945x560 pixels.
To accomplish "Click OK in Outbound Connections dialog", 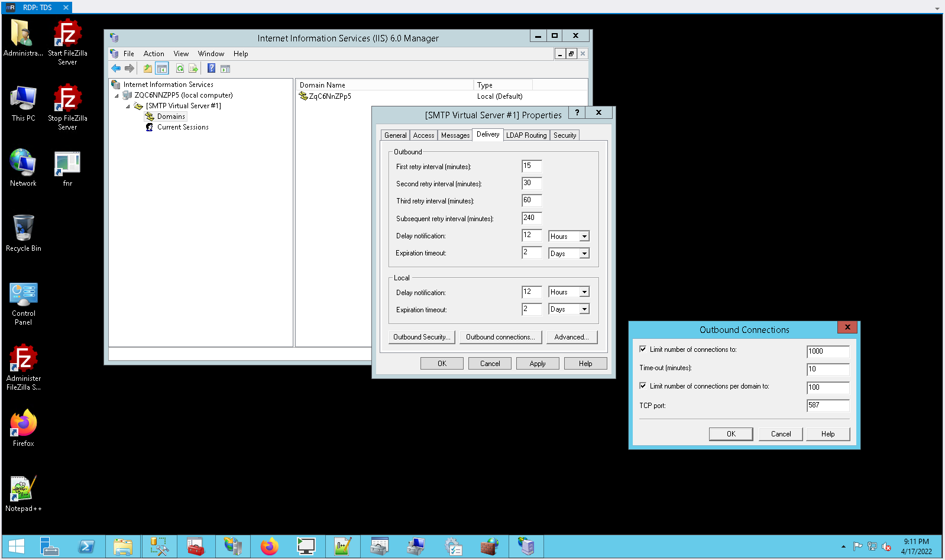I will click(731, 434).
